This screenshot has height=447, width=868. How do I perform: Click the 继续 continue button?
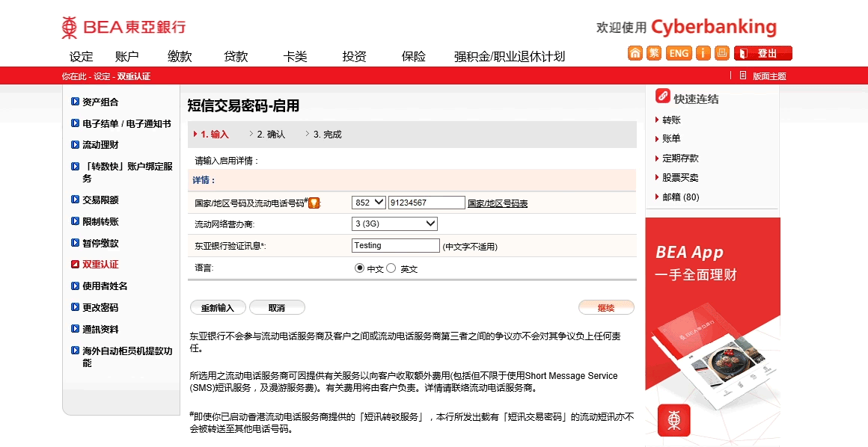tap(606, 307)
